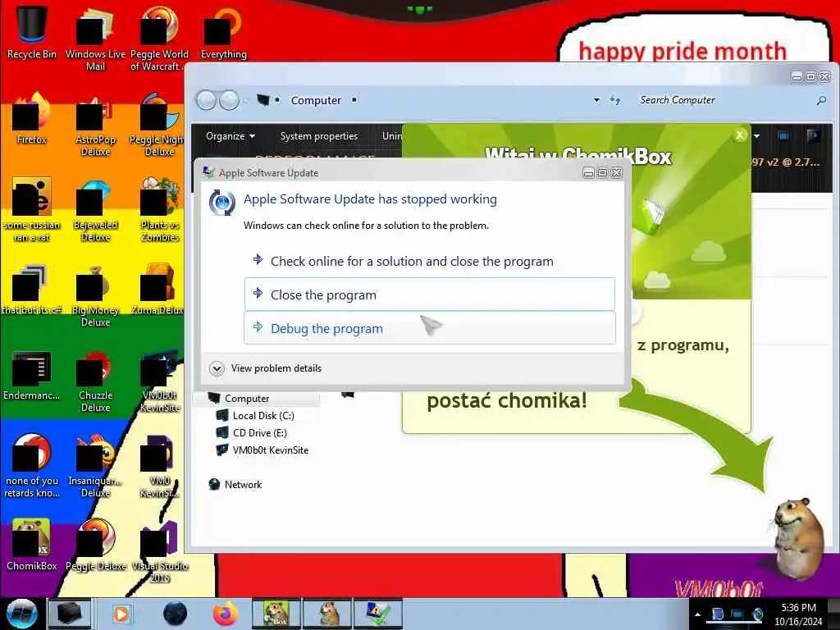Open Windows Live Mail desktop icon
The height and width of the screenshot is (630, 840).
point(95,38)
